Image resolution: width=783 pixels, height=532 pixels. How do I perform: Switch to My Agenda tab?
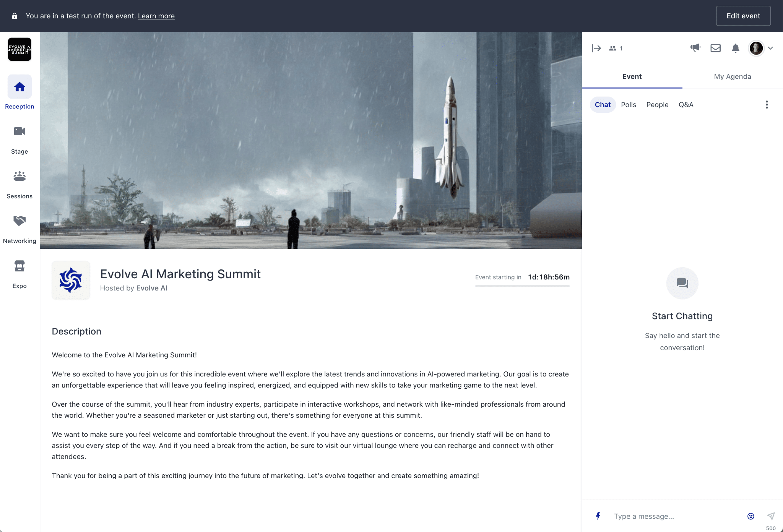pyautogui.click(x=732, y=76)
